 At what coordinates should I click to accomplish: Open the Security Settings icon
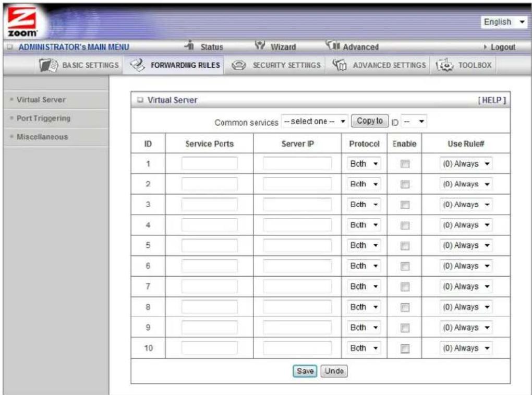point(238,65)
